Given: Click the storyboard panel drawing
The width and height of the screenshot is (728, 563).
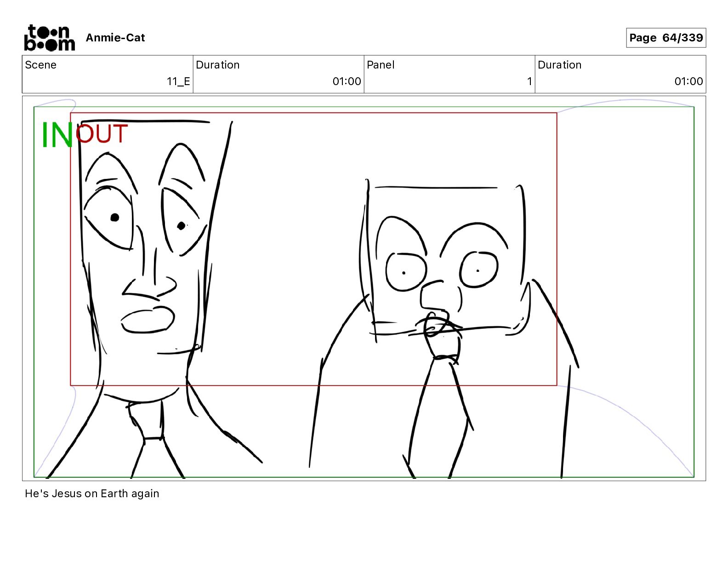Looking at the screenshot, I should (364, 288).
